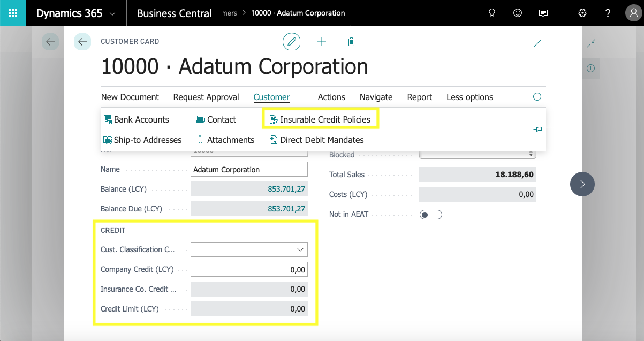Click the background collapse arrows icon
Viewport: 644px width, 341px height.
click(x=591, y=43)
